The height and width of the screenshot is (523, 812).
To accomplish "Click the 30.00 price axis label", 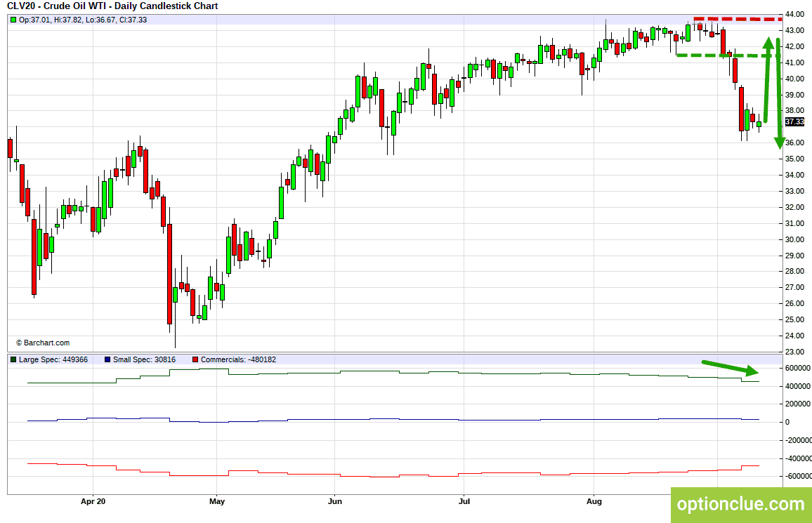I will 795,239.
